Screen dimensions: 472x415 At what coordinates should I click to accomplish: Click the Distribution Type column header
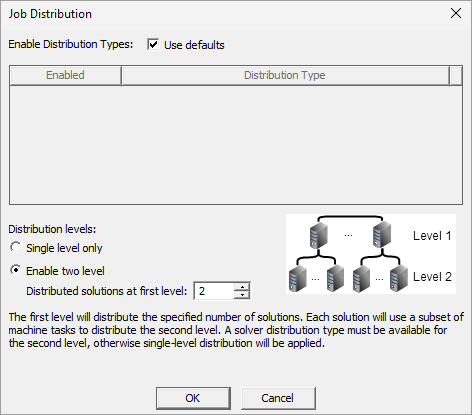point(285,75)
